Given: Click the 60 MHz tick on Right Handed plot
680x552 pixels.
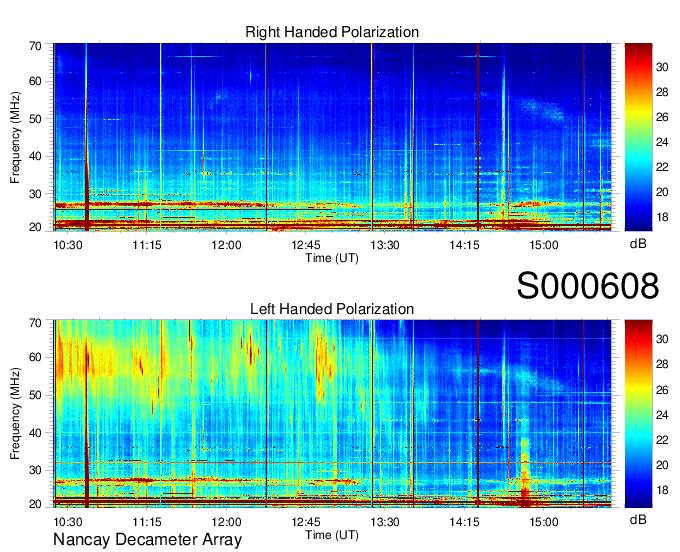Looking at the screenshot, I should click(x=36, y=82).
